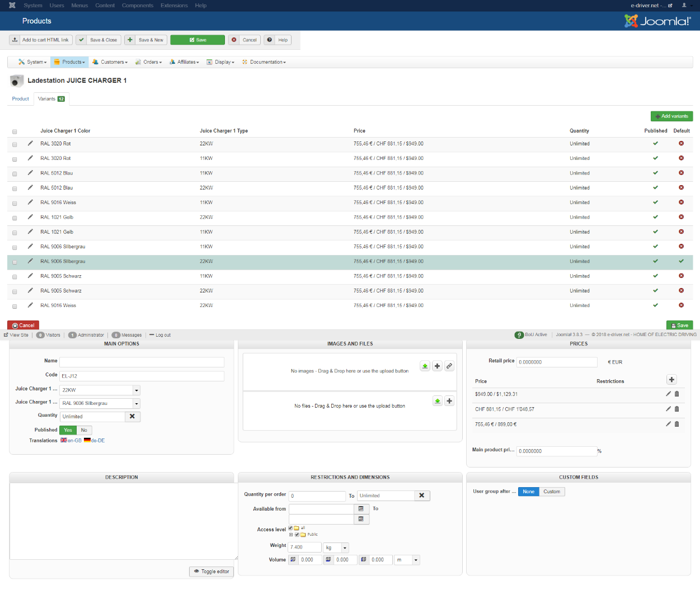Delete the CHF 881,15 price row
Screen dimensions: 700x604
[676, 409]
